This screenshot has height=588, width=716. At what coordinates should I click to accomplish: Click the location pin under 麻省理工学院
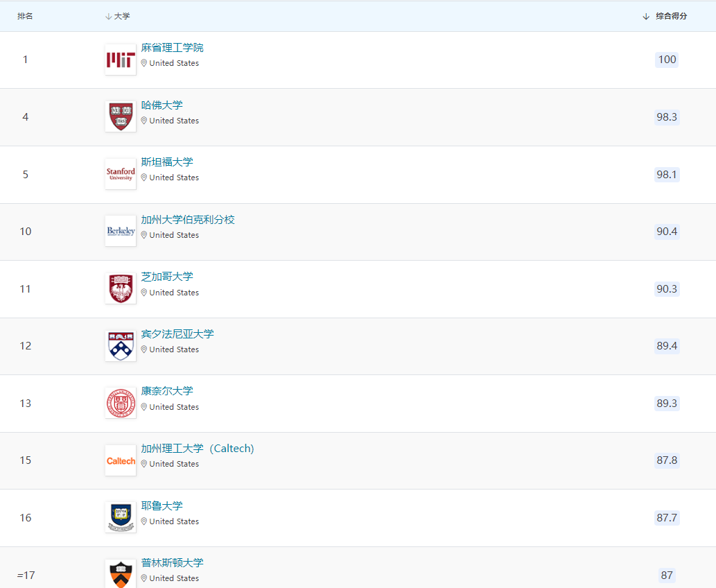tap(144, 63)
